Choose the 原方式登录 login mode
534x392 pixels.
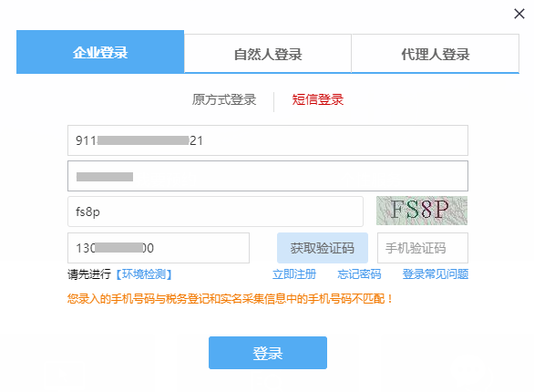click(x=224, y=99)
